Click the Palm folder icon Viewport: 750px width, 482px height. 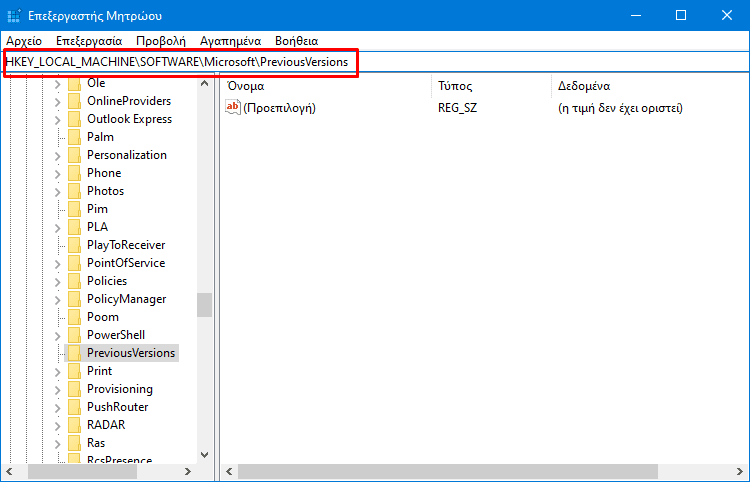click(x=74, y=137)
